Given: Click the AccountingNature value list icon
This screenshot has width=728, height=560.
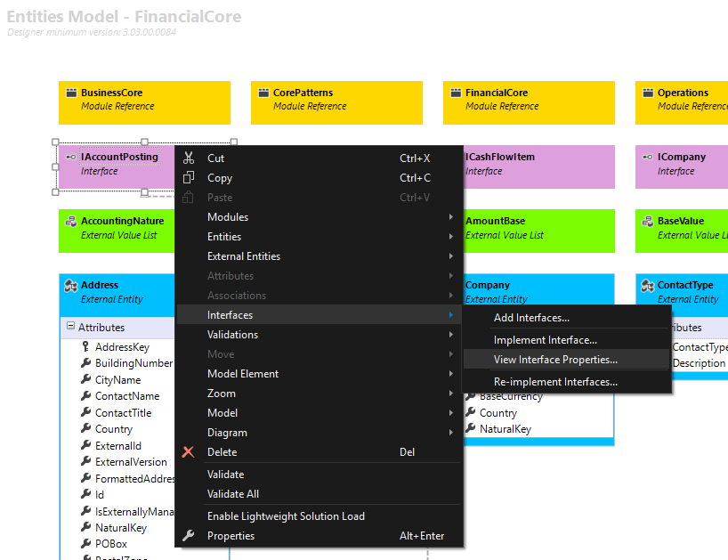Looking at the screenshot, I should coord(71,221).
